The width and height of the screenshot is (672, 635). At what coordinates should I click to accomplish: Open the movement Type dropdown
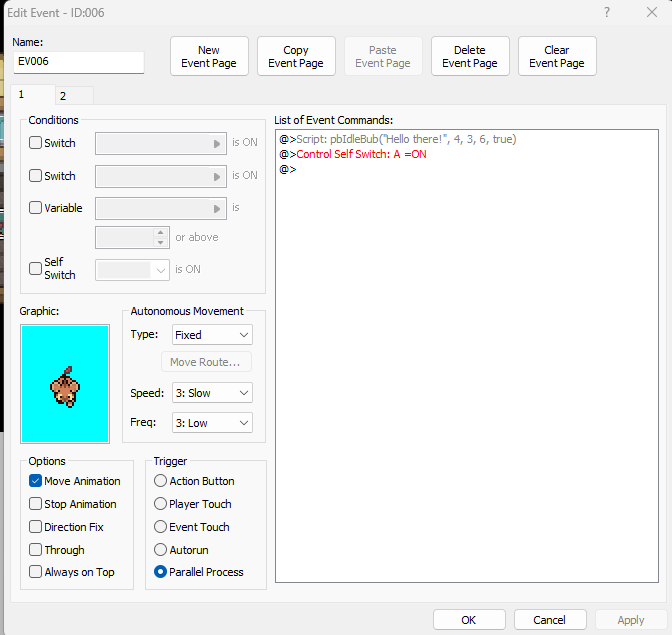[211, 335]
